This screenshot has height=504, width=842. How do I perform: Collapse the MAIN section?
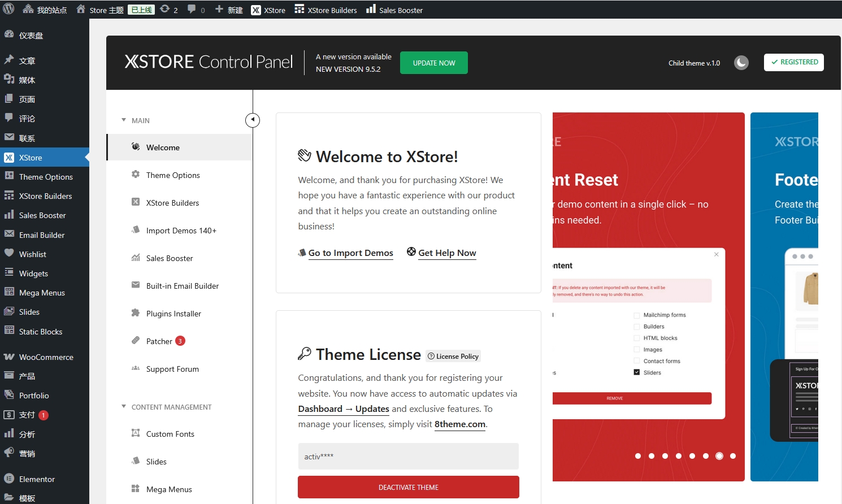(x=135, y=120)
